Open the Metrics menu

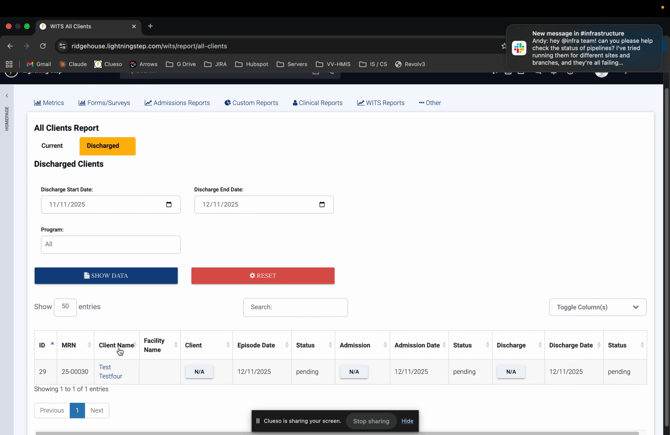pyautogui.click(x=49, y=103)
